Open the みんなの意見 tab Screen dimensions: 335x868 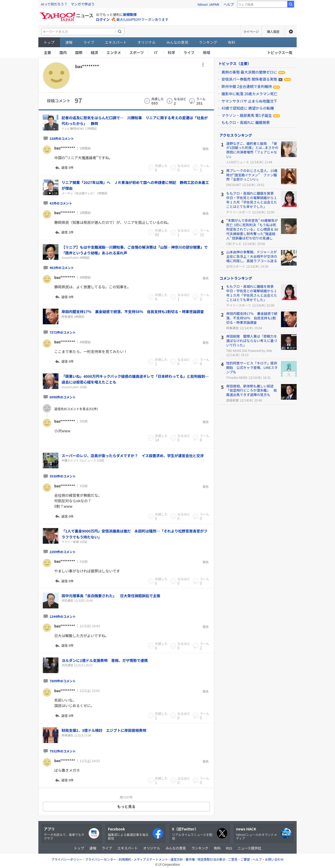tap(177, 43)
